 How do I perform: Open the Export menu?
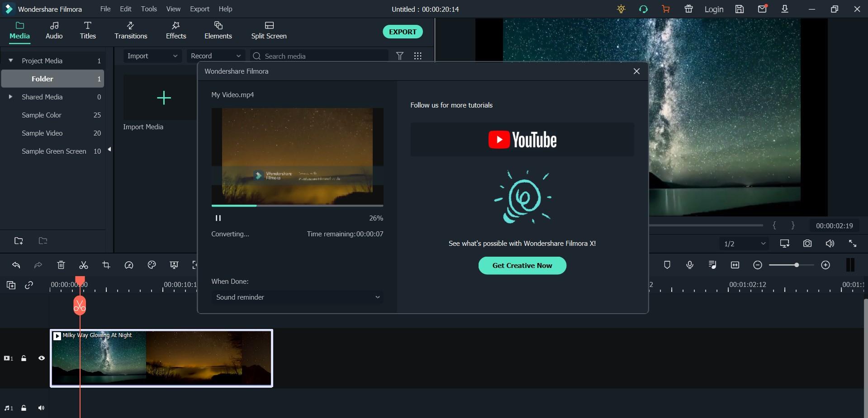click(x=199, y=9)
